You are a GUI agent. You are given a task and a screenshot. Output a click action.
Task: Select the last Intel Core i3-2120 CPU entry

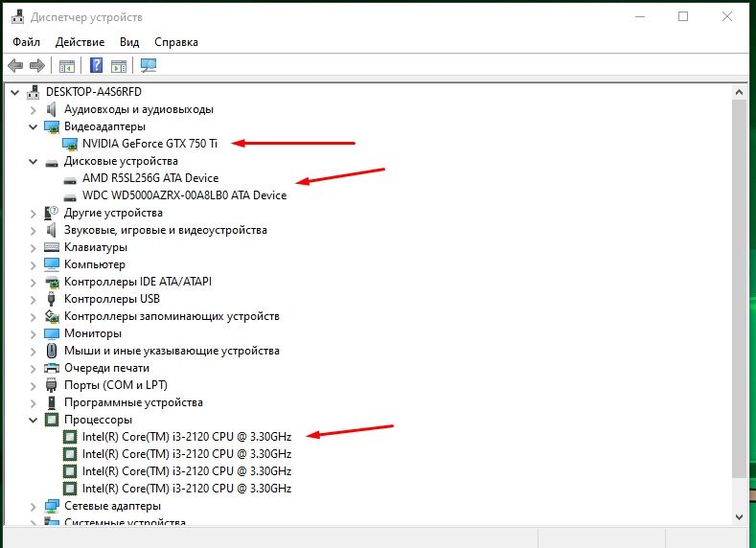[x=187, y=489]
